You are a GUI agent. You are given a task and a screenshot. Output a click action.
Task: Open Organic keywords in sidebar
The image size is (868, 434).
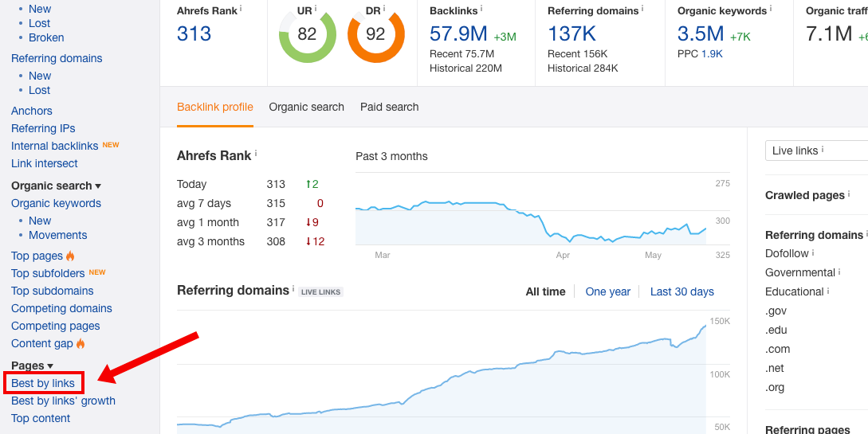tap(57, 203)
